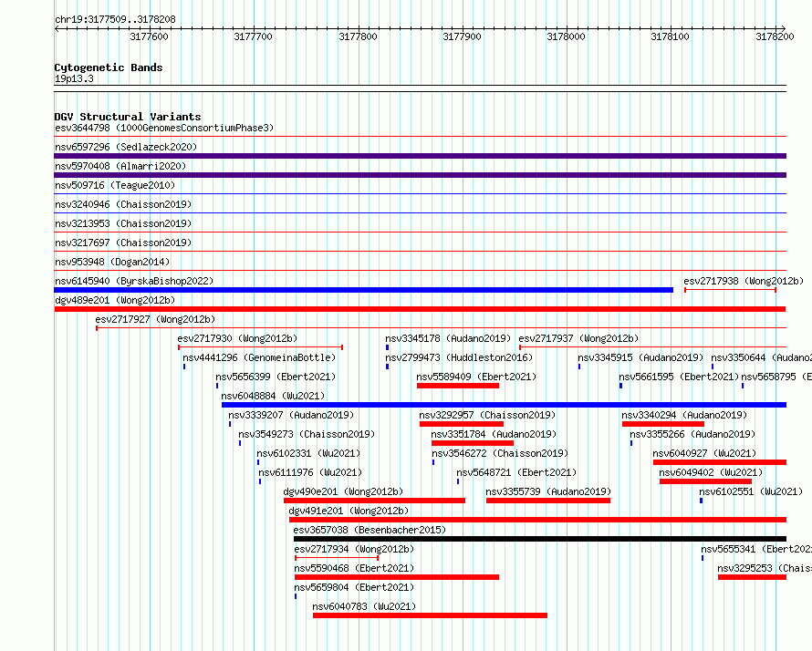This screenshot has width=812, height=651.
Task: Click the red nsv5590468 Ebert2021 bar
Action: pos(396,577)
